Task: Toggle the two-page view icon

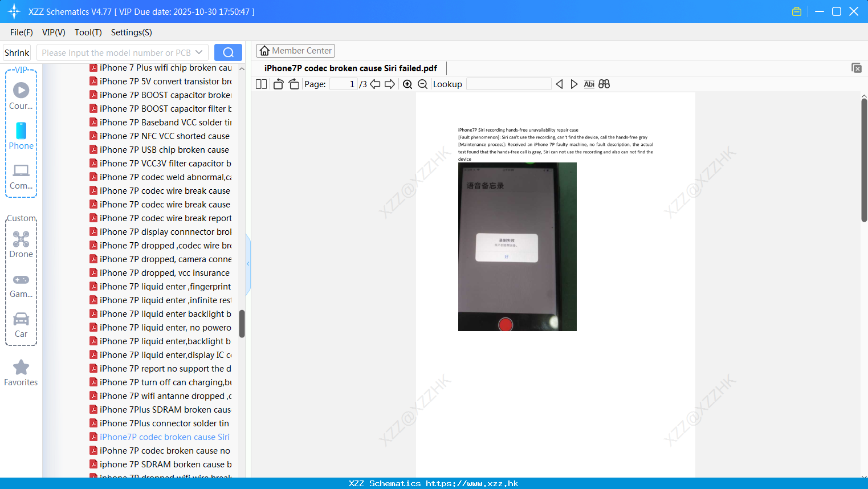Action: (261, 84)
